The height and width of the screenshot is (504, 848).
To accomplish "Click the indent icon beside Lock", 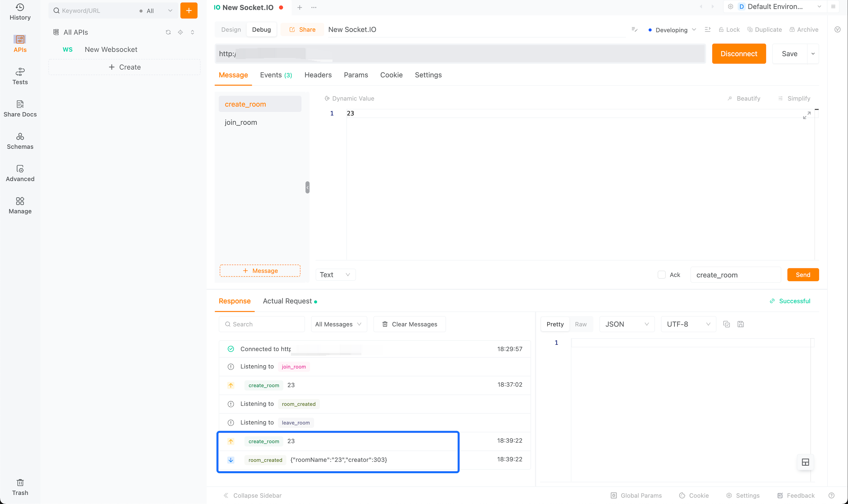I will coord(708,29).
